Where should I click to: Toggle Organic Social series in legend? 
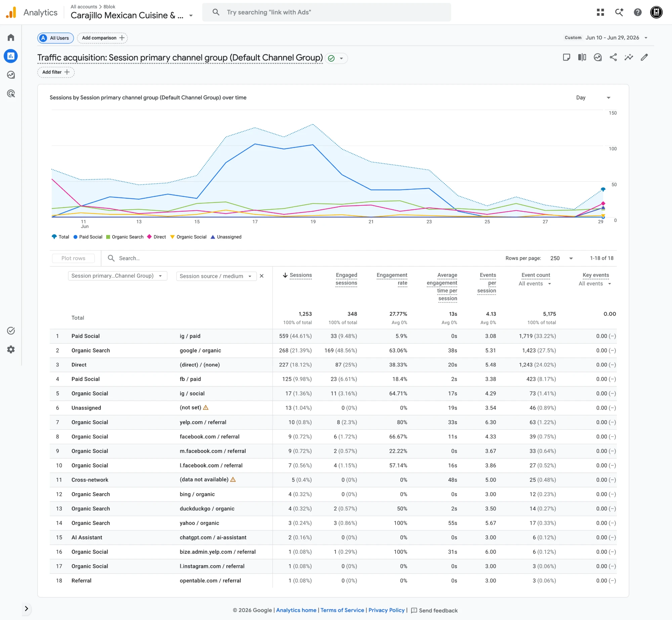[188, 237]
